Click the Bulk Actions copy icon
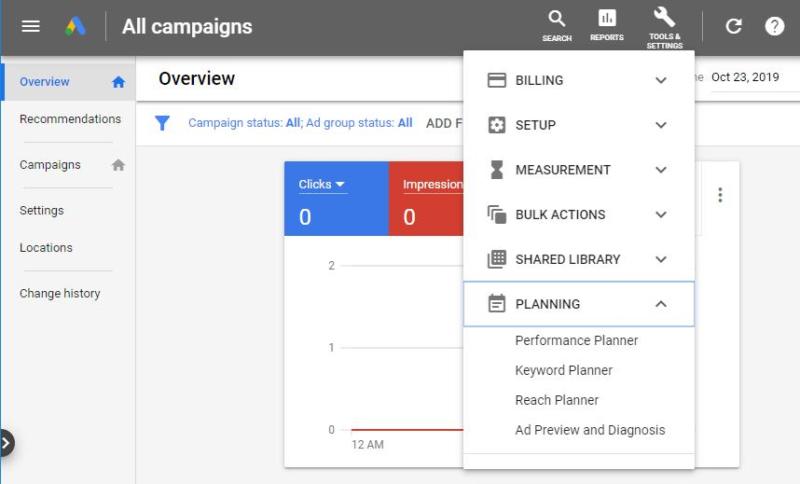Image resolution: width=800 pixels, height=484 pixels. click(496, 215)
